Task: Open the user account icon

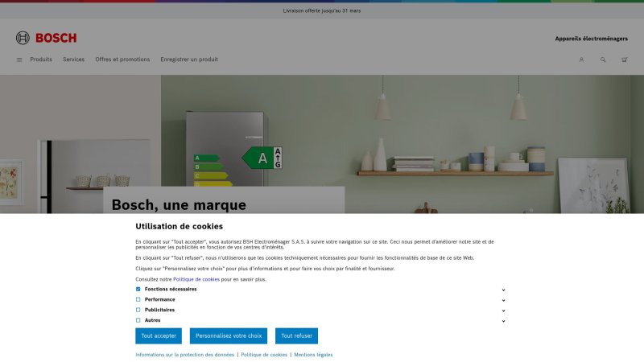Action: click(x=581, y=60)
